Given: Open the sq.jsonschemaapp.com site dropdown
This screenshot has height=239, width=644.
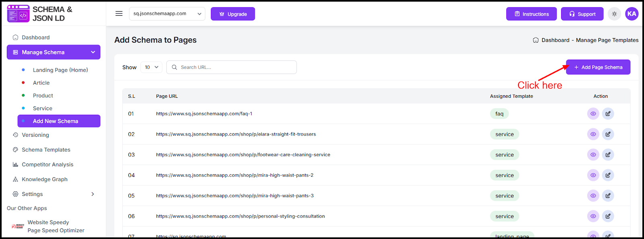Looking at the screenshot, I should (167, 14).
